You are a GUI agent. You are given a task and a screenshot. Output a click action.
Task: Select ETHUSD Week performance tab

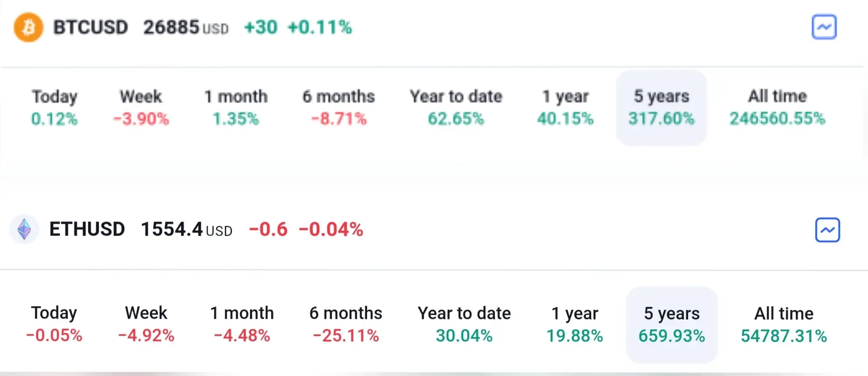coord(146,324)
